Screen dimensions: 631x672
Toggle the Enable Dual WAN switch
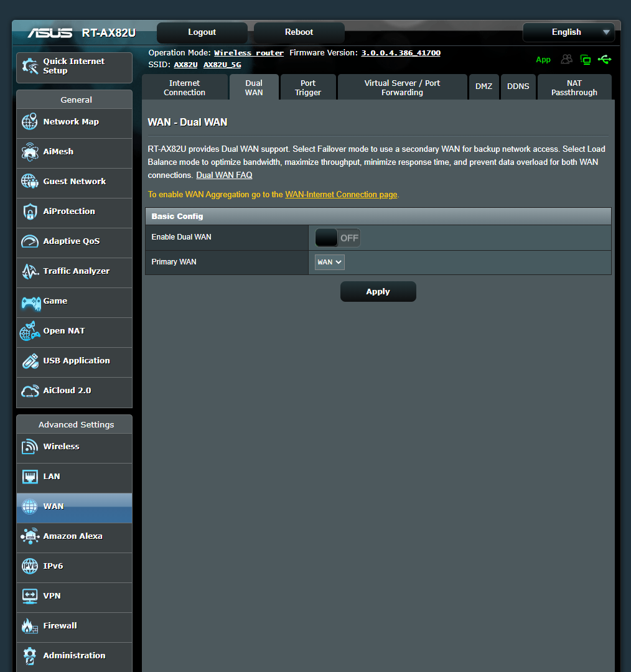[337, 238]
